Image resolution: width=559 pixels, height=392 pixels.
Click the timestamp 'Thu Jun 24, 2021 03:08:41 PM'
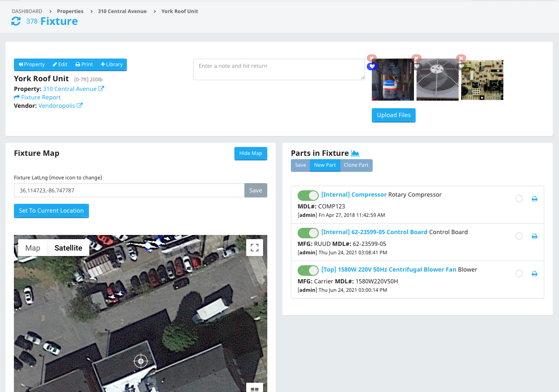[353, 253]
